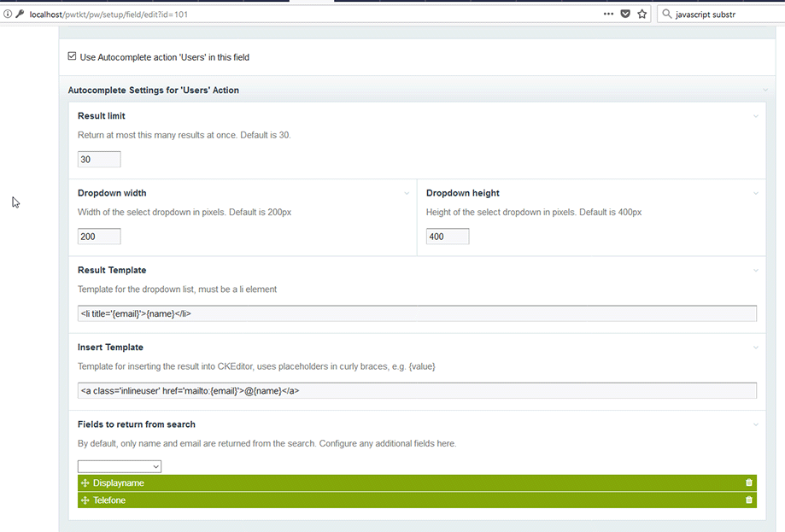Open the page actions ellipsis in the address bar
The width and height of the screenshot is (785, 532).
(x=608, y=14)
